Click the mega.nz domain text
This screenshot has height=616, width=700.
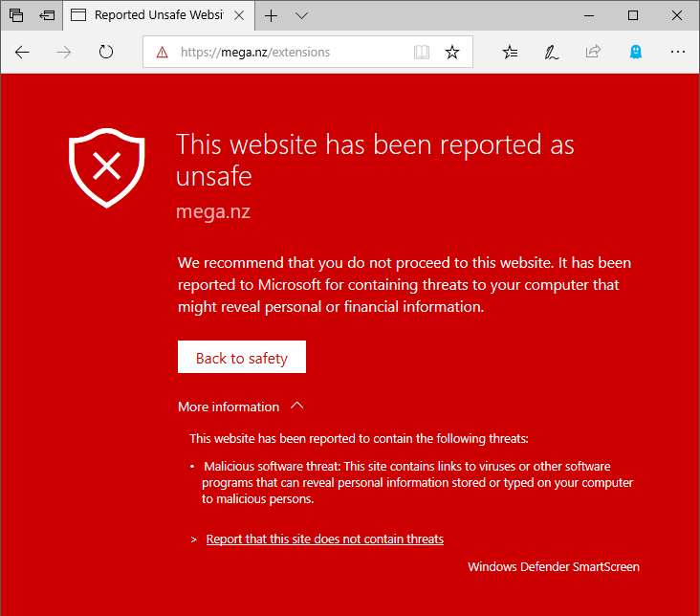point(213,211)
